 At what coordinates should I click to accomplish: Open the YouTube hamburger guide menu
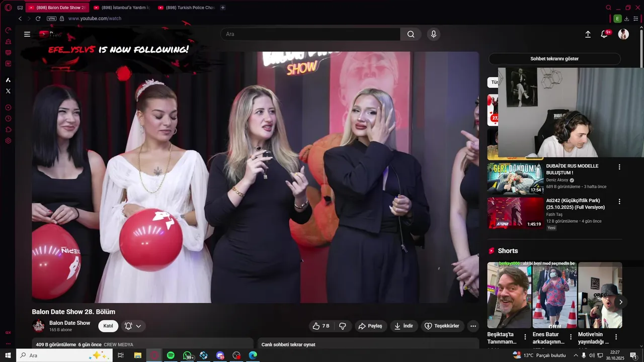pyautogui.click(x=27, y=34)
